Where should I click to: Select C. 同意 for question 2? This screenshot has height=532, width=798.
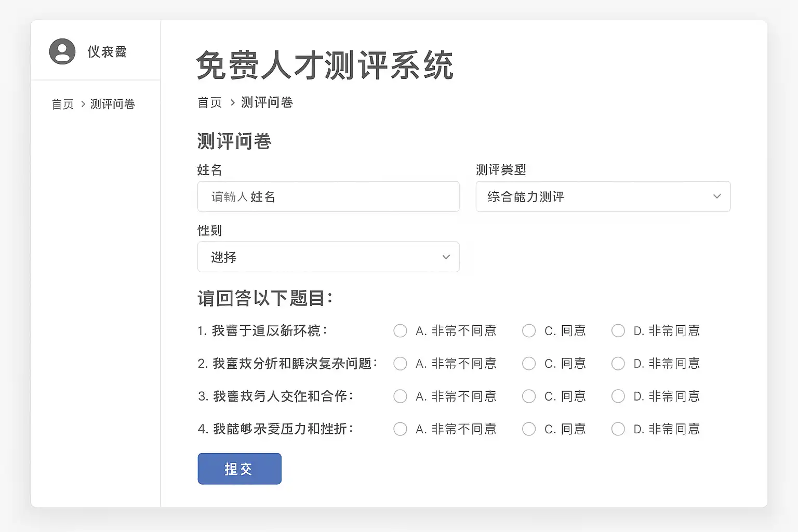(x=529, y=364)
